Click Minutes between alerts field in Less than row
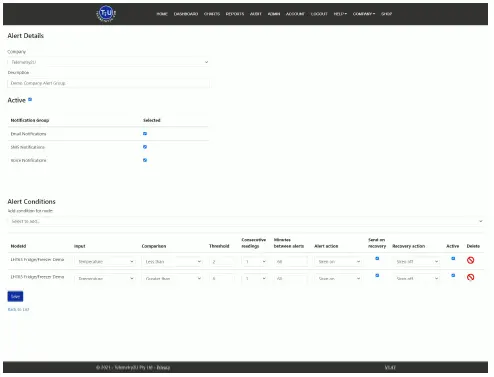This screenshot has width=494, height=377. pos(292,263)
